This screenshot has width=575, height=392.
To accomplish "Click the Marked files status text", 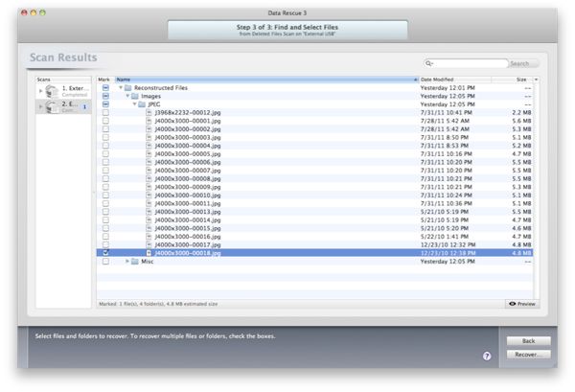I will [x=158, y=304].
